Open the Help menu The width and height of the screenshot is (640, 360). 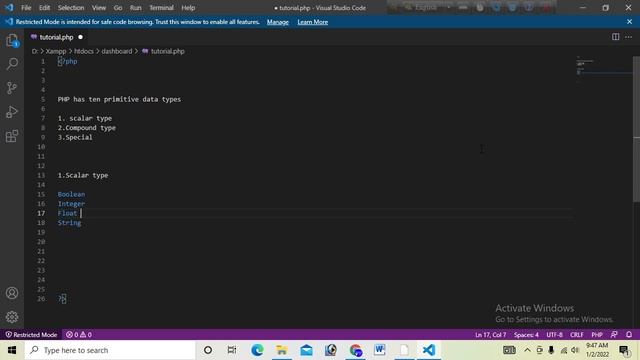(x=188, y=8)
